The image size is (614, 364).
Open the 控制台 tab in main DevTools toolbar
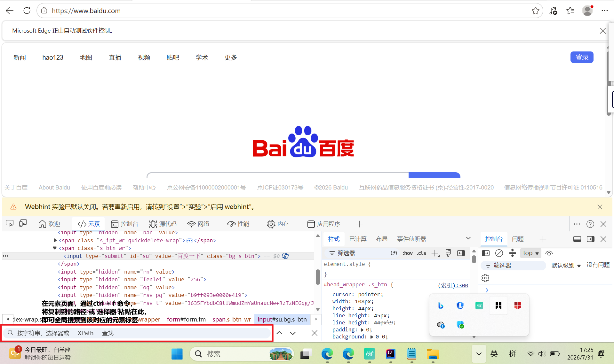pos(124,224)
